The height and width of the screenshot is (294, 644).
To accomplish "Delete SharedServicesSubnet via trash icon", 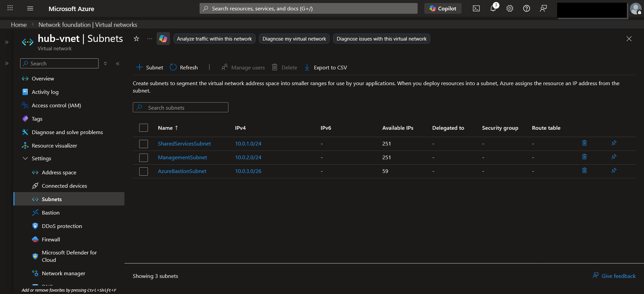I will (x=584, y=143).
